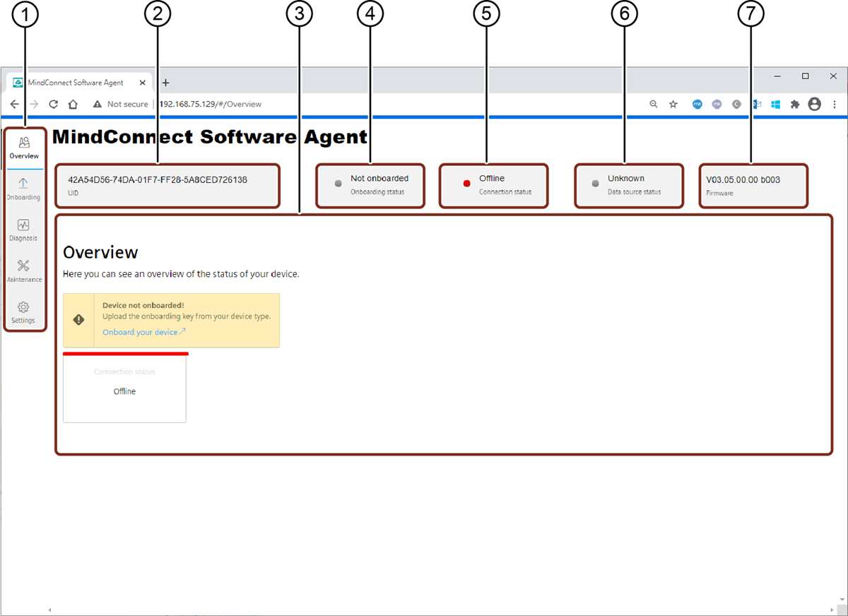Screen dimensions: 848x616
Task: Bookmark this page with the star icon
Action: [x=673, y=104]
